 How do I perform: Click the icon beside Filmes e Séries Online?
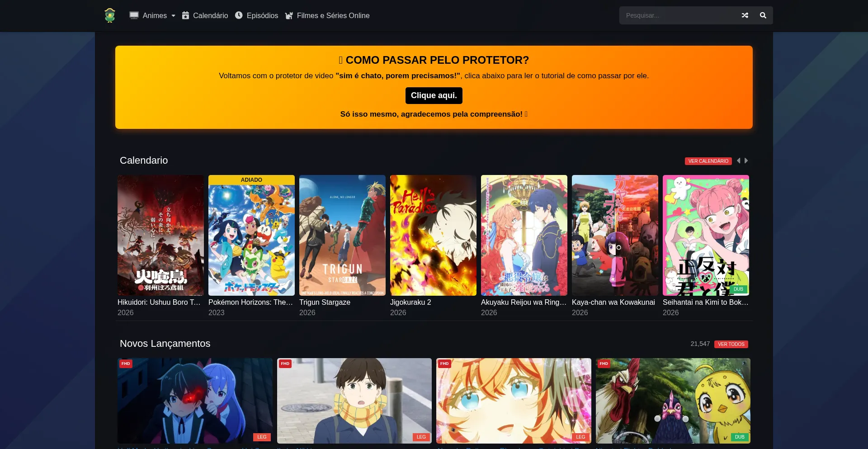click(289, 16)
